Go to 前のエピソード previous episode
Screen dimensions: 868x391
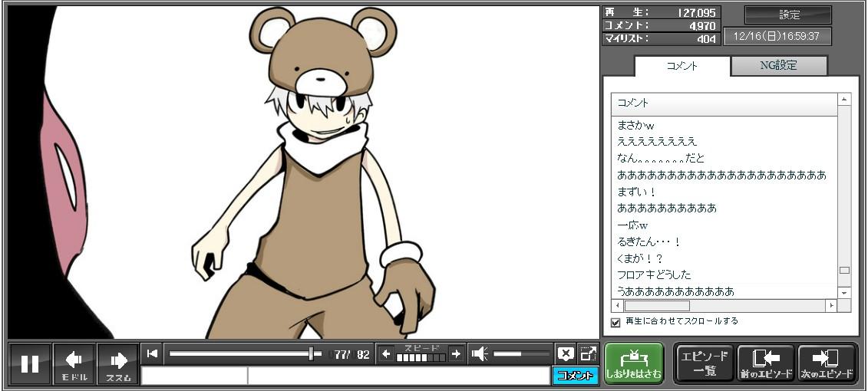point(765,363)
